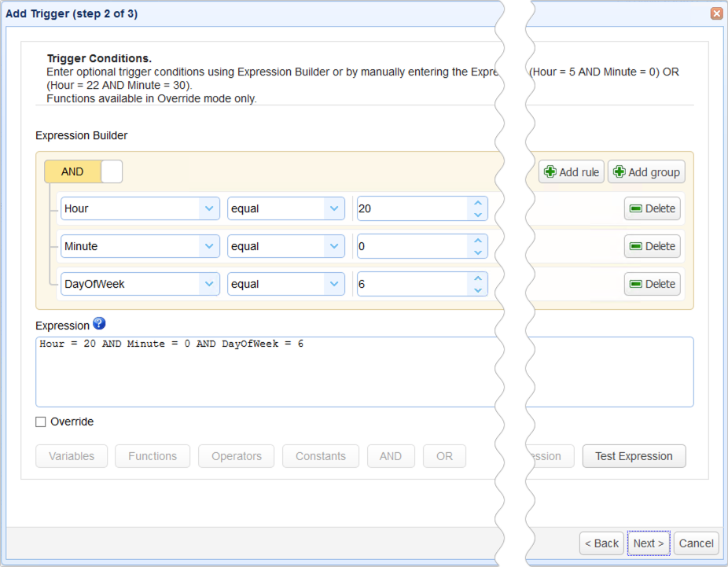Increase the DayOfWeek value with up arrow
The height and width of the screenshot is (567, 728).
478,278
